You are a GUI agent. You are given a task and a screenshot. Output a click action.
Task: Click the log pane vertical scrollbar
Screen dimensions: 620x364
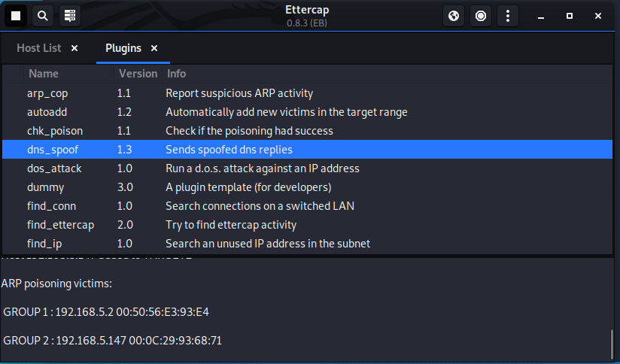coord(612,344)
